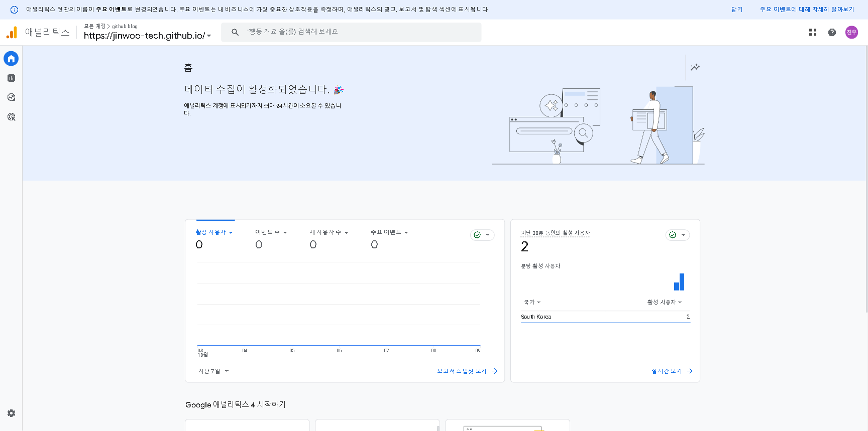Click the arrow next to 실시간 보기
868x431 pixels.
[690, 371]
